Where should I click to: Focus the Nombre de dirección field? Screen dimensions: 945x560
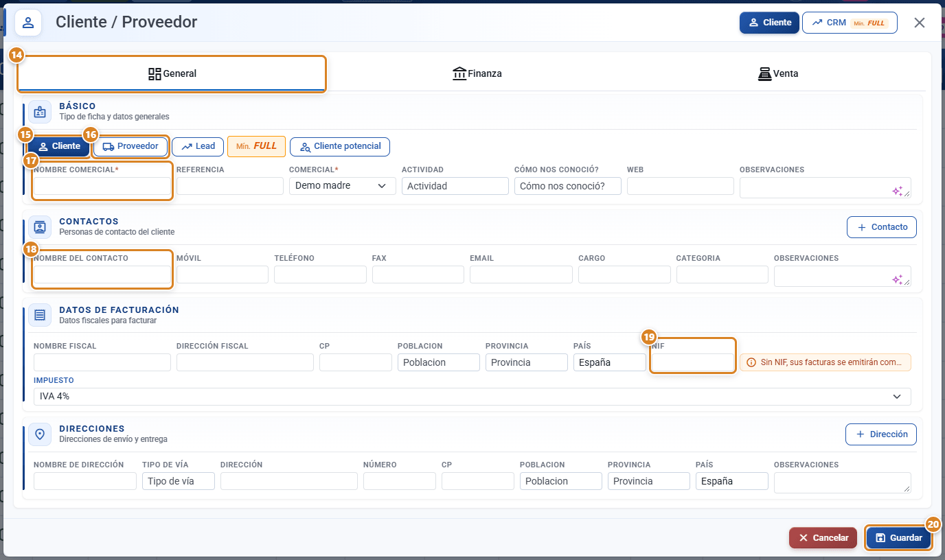[85, 481]
